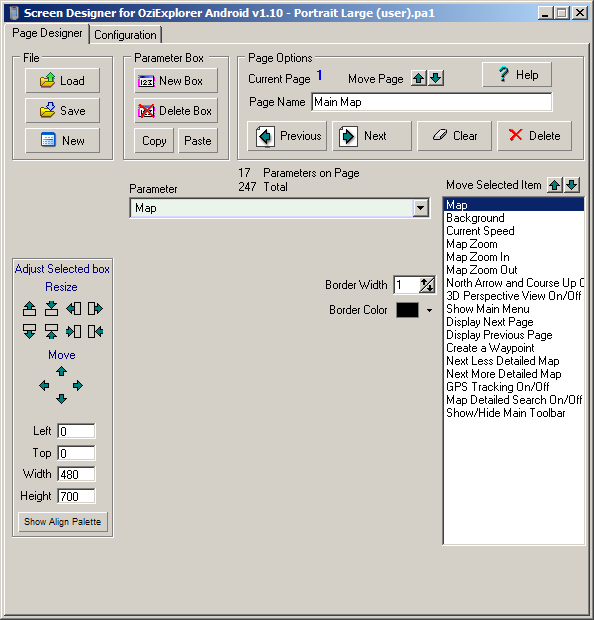Move the selected box down
This screenshot has width=594, height=620.
pos(61,399)
